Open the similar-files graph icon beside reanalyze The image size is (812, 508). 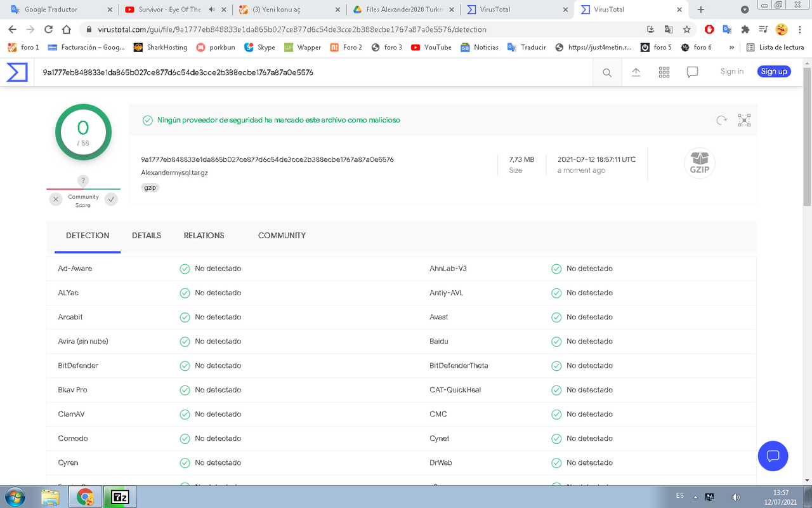[744, 120]
